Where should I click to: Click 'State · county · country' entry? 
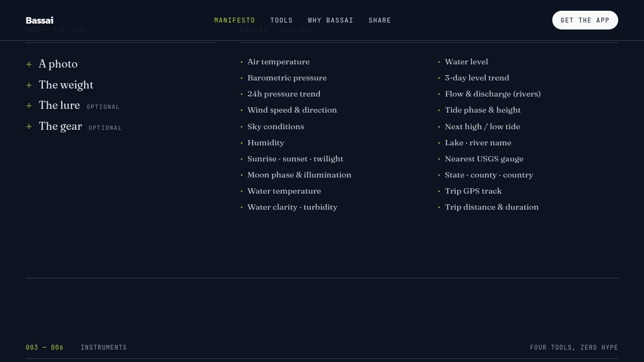(489, 175)
